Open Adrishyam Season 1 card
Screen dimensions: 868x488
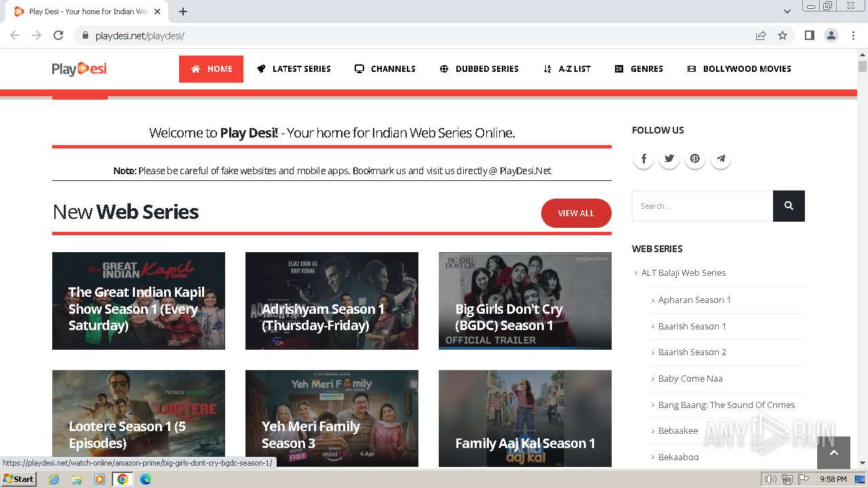[332, 301]
